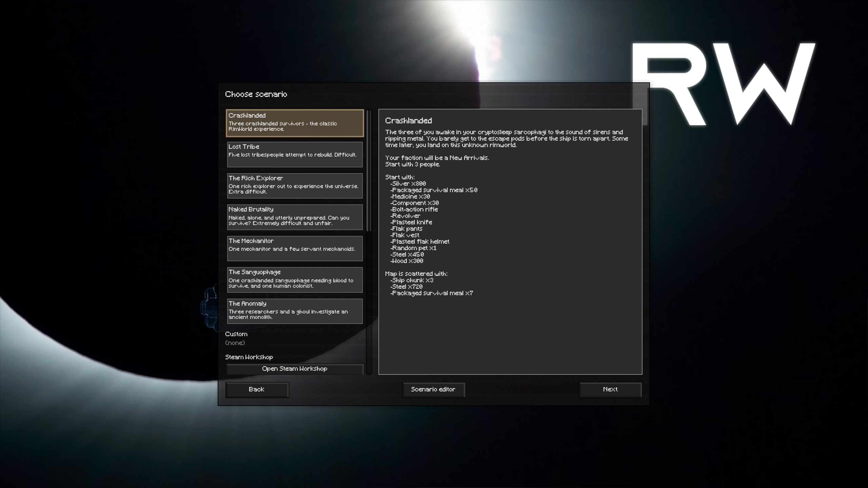Screen dimensions: 868x488
Task: Click the 'Custom' section label
Action: [236, 334]
